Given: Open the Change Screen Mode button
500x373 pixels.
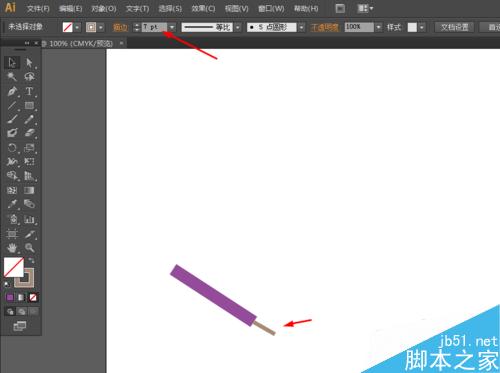Looking at the screenshot, I should click(x=20, y=326).
